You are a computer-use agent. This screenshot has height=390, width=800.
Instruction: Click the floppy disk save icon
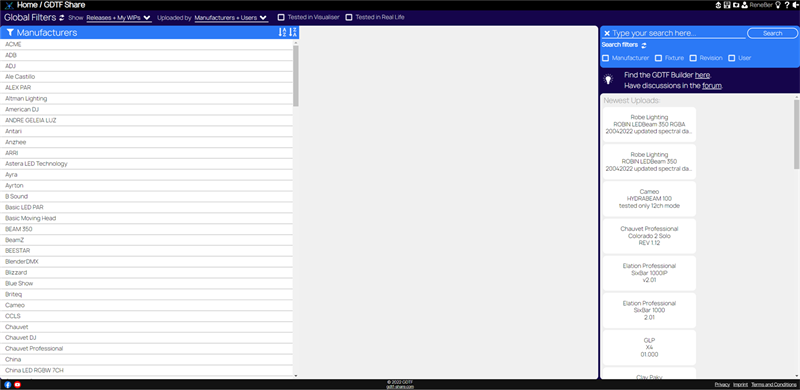click(727, 5)
